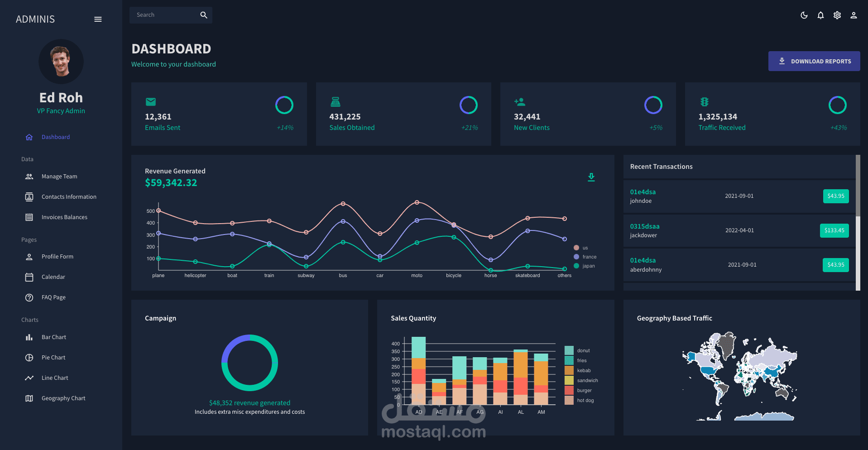Click Ed Roh profile picture
Viewport: 868px width, 450px height.
[x=61, y=61]
